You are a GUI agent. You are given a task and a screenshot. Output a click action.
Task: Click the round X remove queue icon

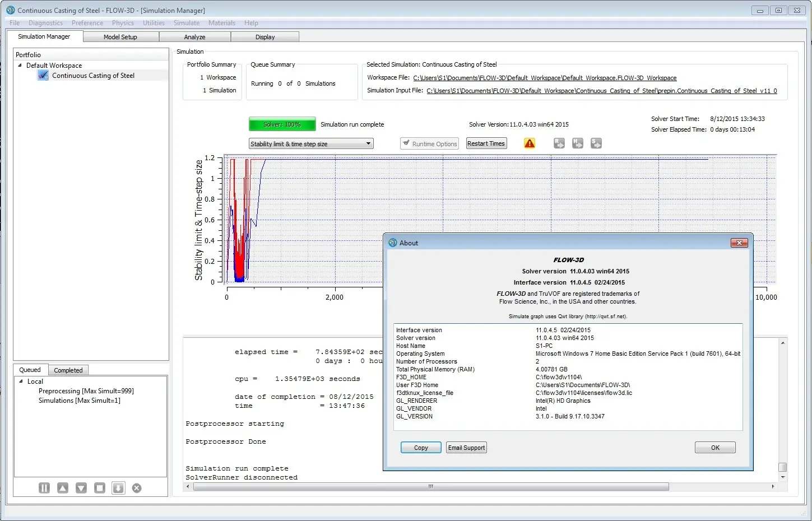click(137, 488)
